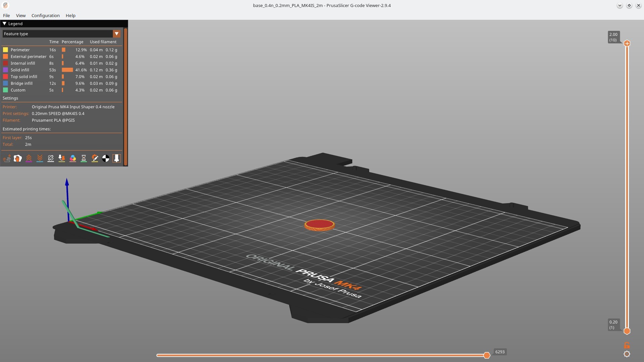The width and height of the screenshot is (644, 362).
Task: Click the '6293' move count label
Action: pyautogui.click(x=500, y=352)
